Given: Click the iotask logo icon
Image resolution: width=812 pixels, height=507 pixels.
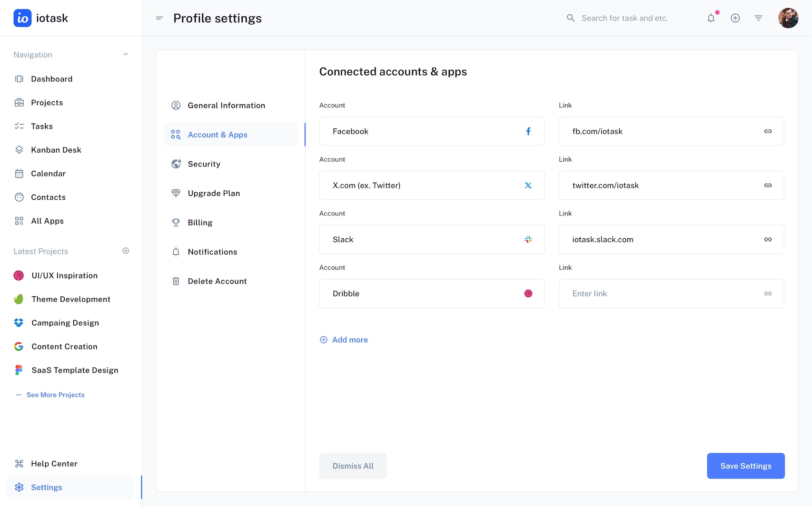Looking at the screenshot, I should click(x=22, y=18).
